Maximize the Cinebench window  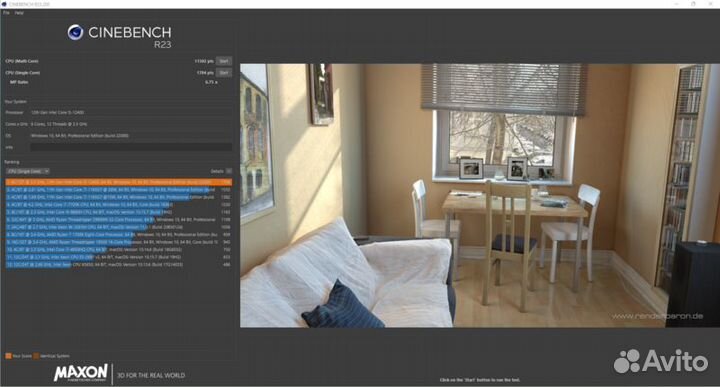693,4
